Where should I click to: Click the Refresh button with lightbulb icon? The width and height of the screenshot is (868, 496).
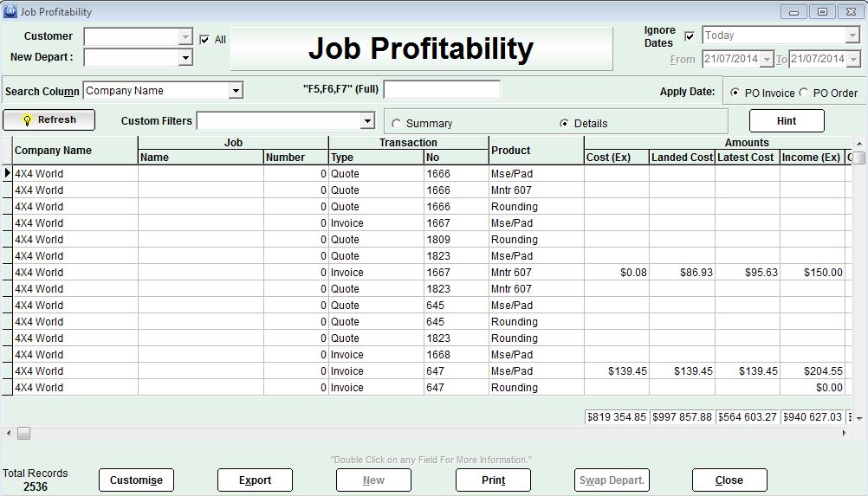click(49, 120)
